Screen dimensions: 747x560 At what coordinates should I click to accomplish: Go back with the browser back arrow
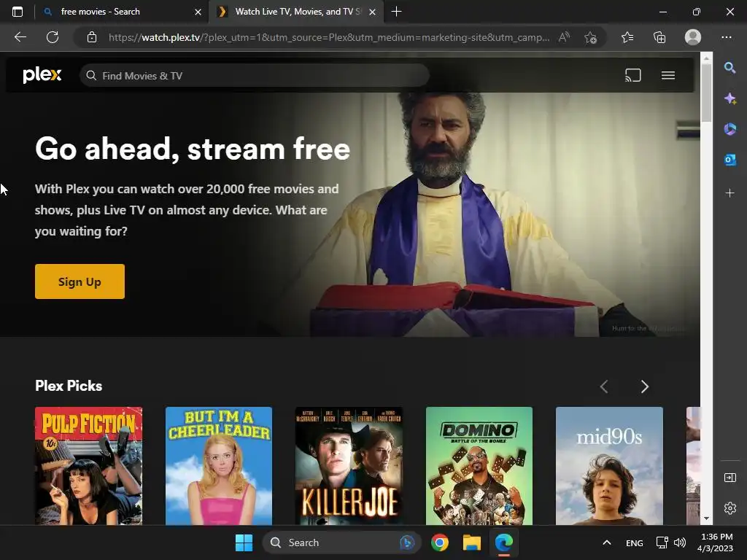20,37
